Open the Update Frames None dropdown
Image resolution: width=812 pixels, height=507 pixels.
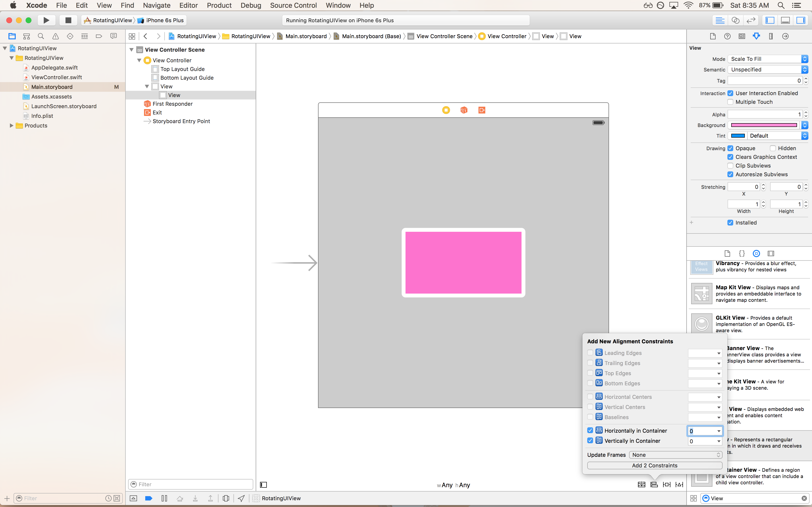675,455
